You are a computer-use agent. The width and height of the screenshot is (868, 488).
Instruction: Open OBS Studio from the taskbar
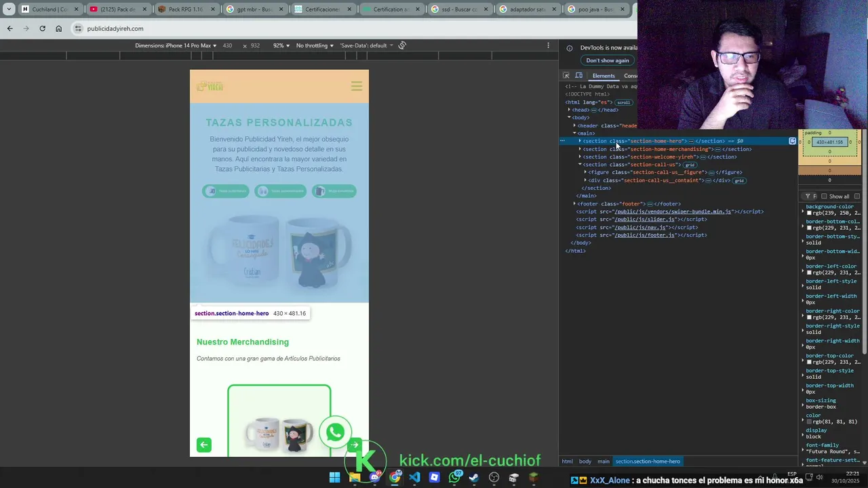[494, 478]
